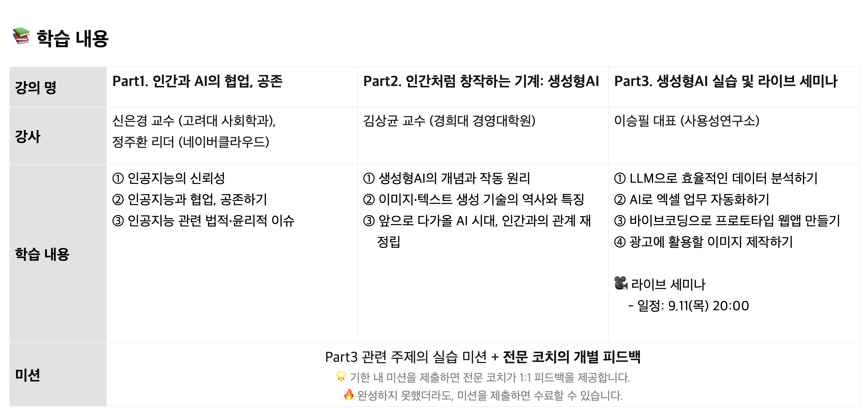Select the item ③ 바이브코딩으로 프로토타입 웹앱 만들기

[x=727, y=221]
